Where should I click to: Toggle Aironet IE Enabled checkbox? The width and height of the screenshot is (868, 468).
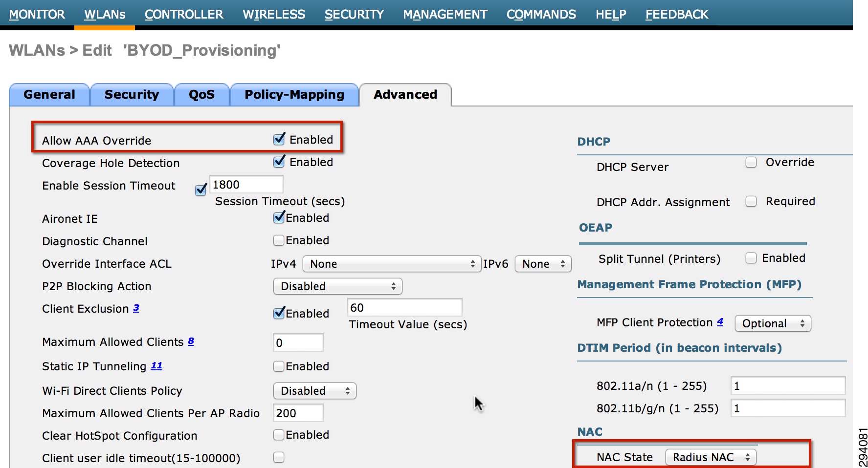coord(279,217)
